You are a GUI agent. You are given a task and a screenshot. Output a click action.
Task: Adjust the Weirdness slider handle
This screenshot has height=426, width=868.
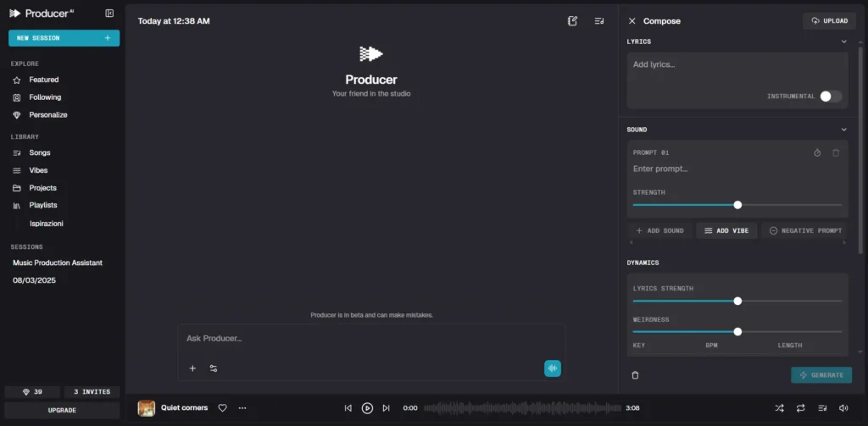click(x=737, y=332)
